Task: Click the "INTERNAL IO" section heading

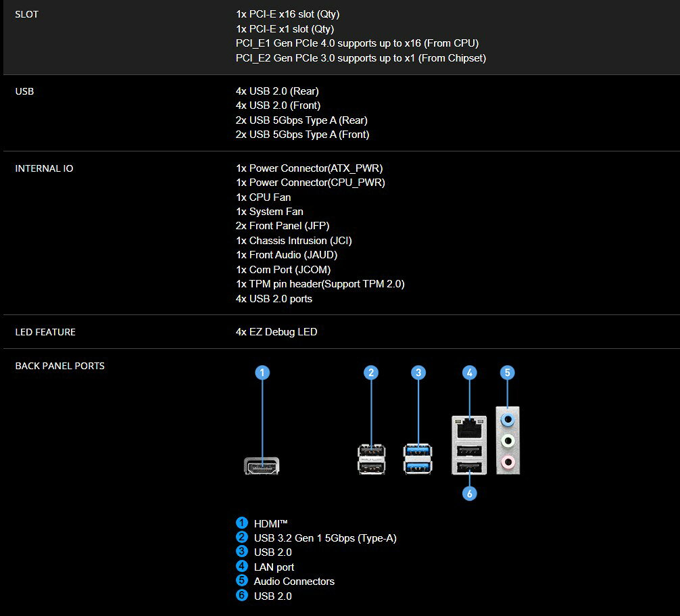Action: coord(44,168)
